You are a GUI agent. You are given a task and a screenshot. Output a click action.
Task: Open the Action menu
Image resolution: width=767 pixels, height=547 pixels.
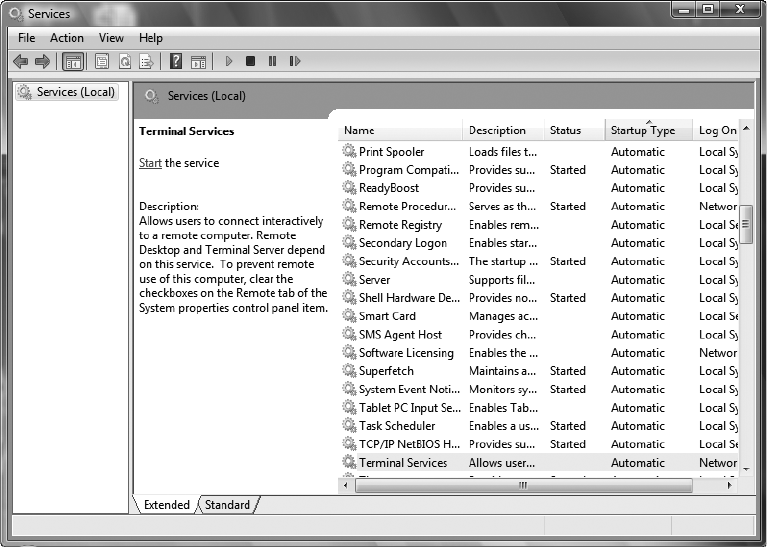[x=67, y=38]
